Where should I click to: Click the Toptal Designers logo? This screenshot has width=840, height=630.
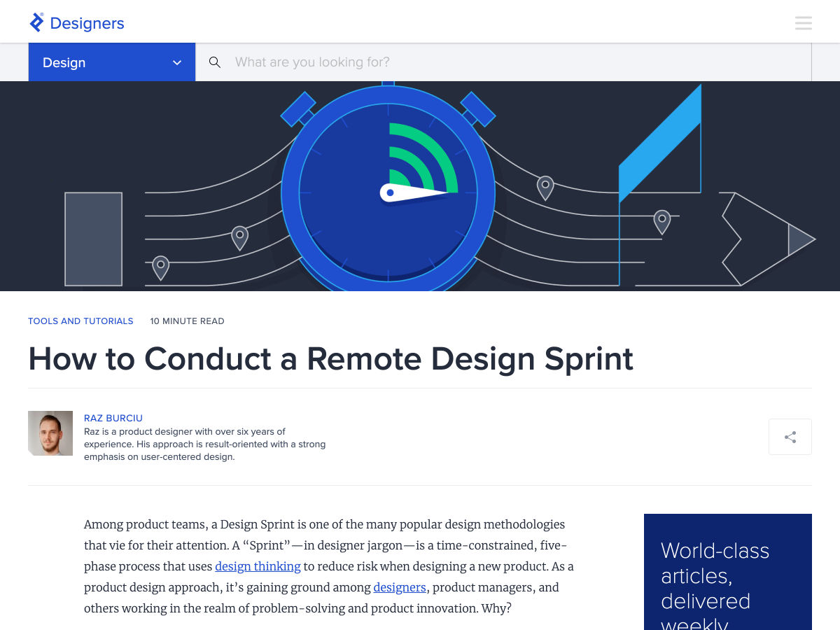click(x=76, y=22)
